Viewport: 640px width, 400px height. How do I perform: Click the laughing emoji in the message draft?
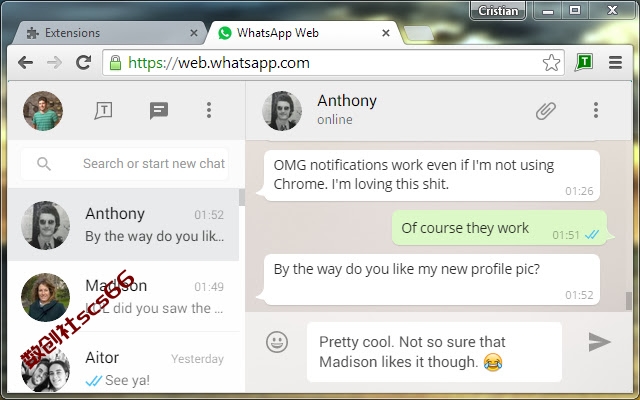[493, 362]
